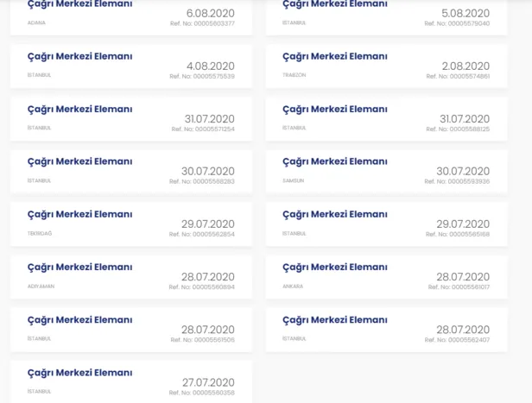Click the job with Ref. No 00005588125
Screen dimensions: 532x403
pos(335,110)
